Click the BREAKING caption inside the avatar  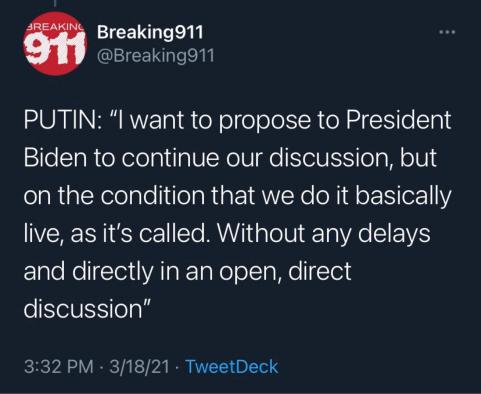[55, 28]
